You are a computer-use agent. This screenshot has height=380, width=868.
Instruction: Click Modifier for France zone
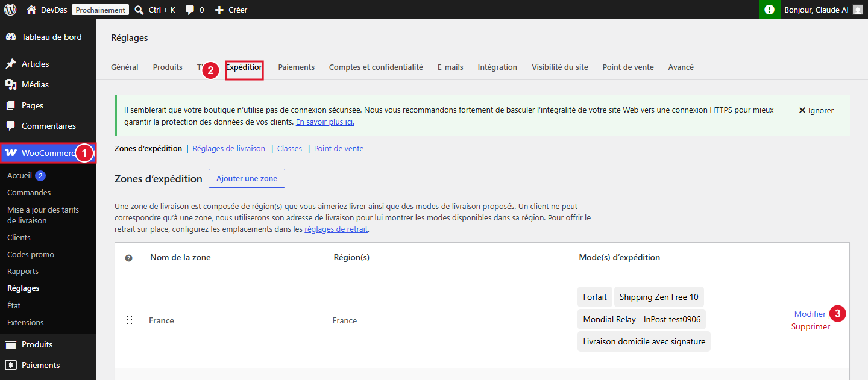(810, 314)
